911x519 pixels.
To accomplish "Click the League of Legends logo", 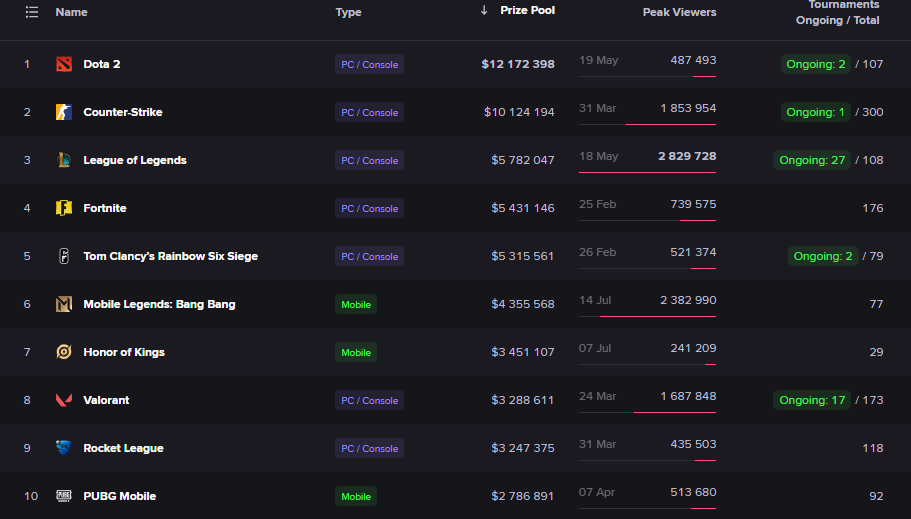I will (64, 160).
